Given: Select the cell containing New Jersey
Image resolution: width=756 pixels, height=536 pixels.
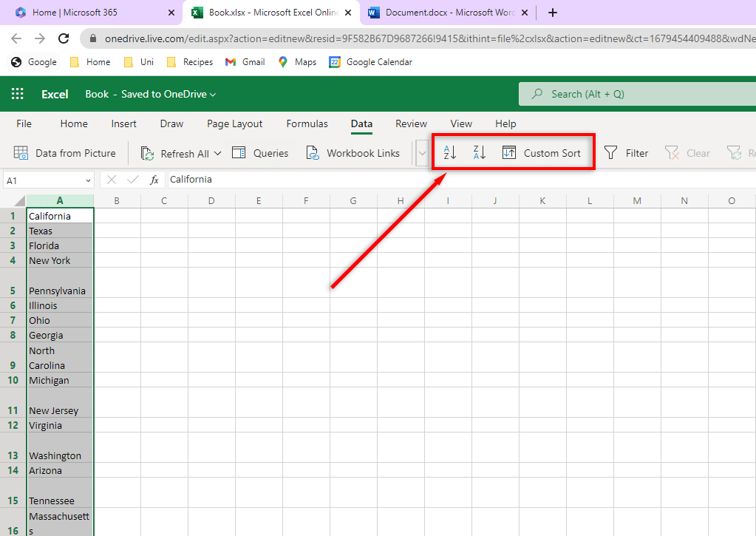Looking at the screenshot, I should tap(60, 402).
